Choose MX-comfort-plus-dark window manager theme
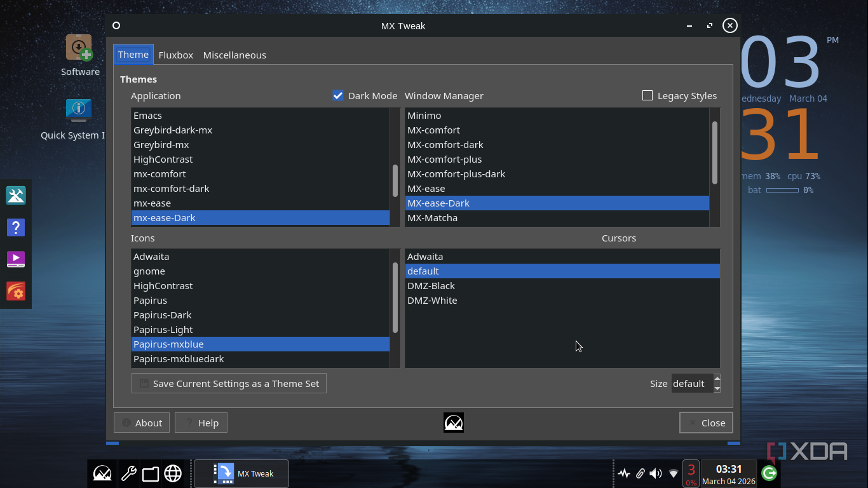Viewport: 868px width, 488px height. (557, 174)
